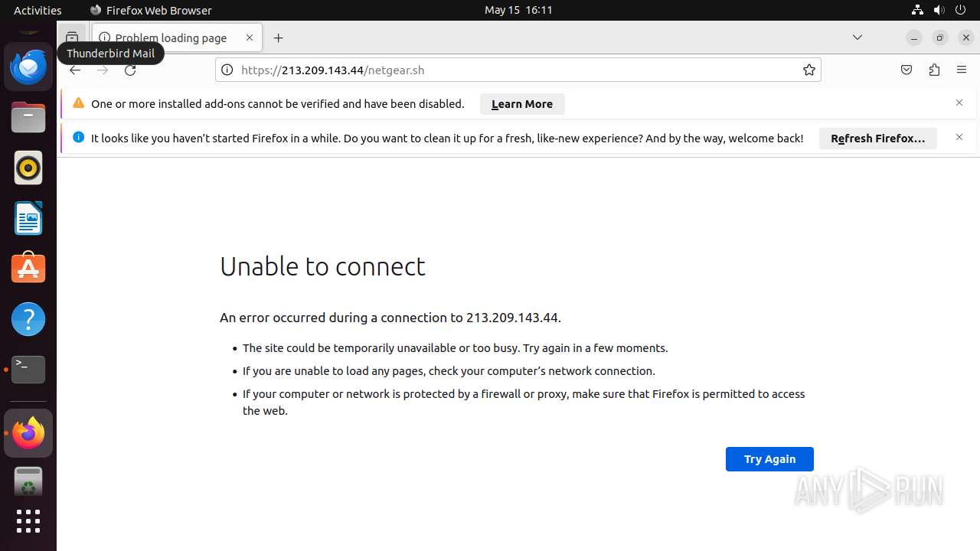Click the site temporarily unavailable bullet
Viewport: 980px width, 551px height.
[456, 348]
